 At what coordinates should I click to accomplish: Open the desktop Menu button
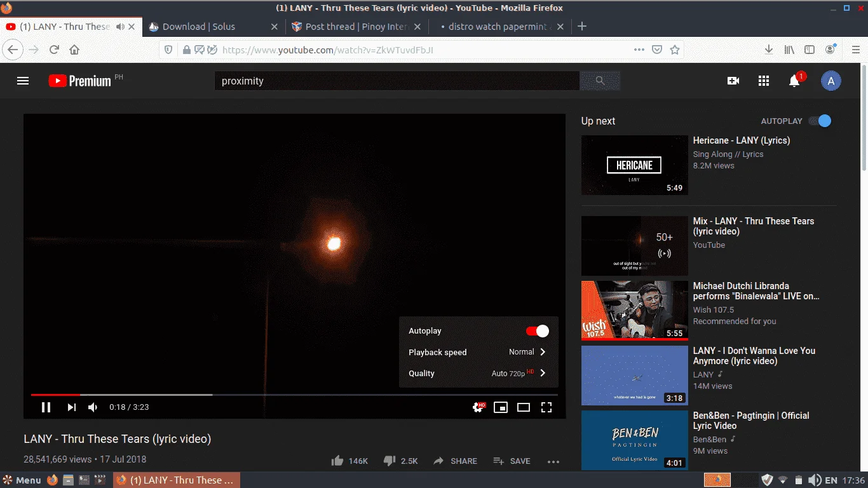(22, 480)
